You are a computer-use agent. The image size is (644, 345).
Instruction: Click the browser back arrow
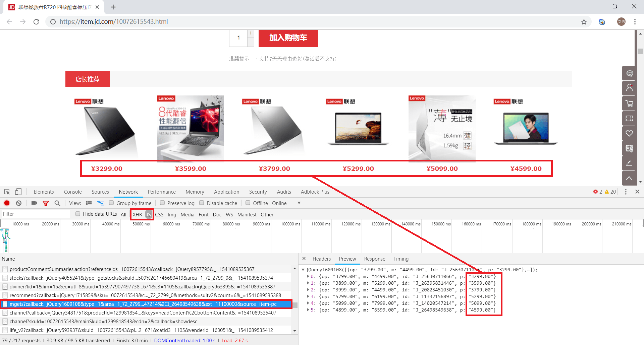click(9, 22)
